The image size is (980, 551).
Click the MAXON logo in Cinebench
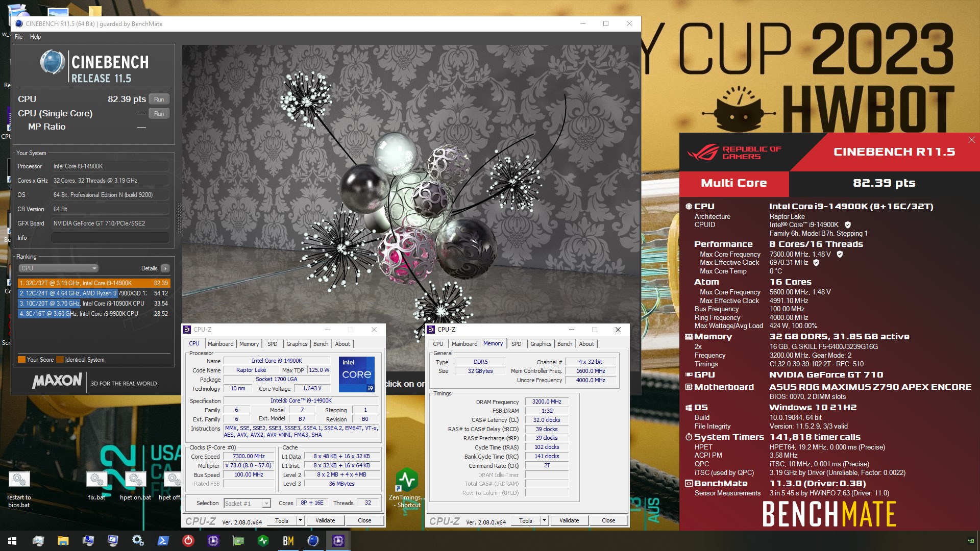point(57,381)
